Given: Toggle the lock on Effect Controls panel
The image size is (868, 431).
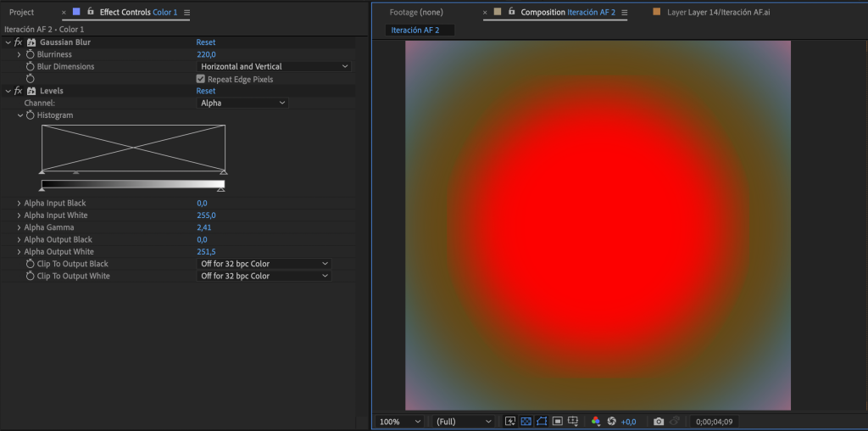Looking at the screenshot, I should click(x=90, y=12).
